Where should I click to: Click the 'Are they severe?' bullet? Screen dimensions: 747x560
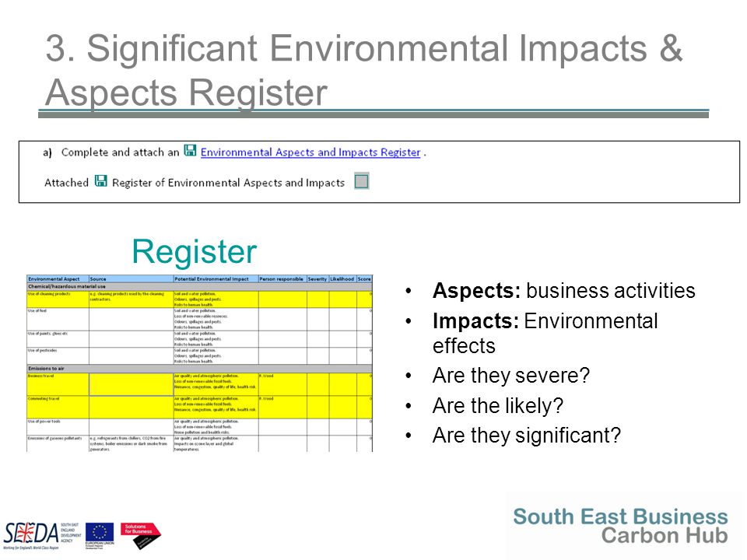pyautogui.click(x=510, y=375)
